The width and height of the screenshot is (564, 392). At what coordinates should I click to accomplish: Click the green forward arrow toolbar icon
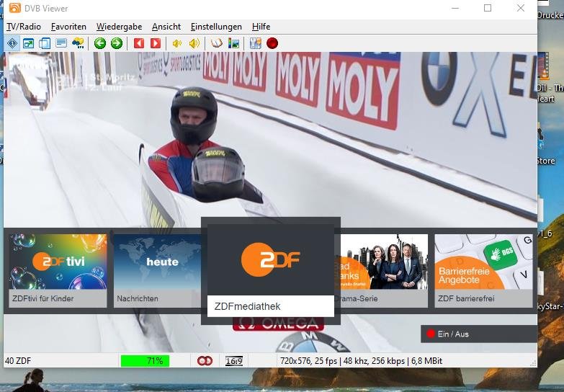point(116,43)
